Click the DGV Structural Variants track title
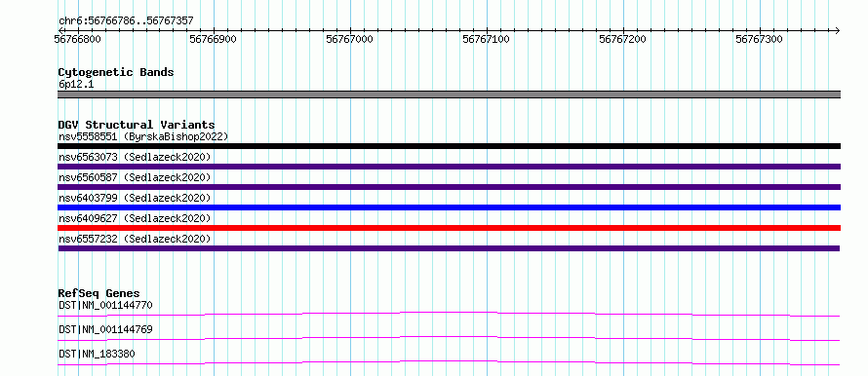Image resolution: width=868 pixels, height=376 pixels. [x=137, y=125]
